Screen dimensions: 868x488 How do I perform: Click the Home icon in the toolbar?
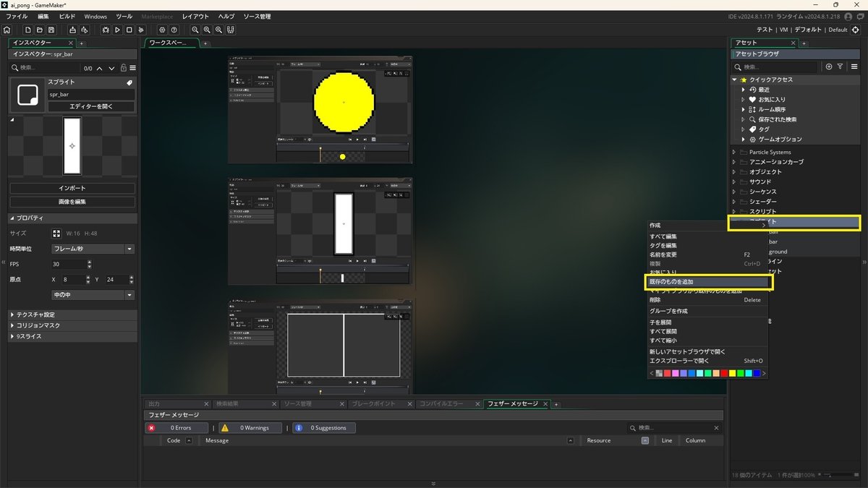[x=7, y=30]
